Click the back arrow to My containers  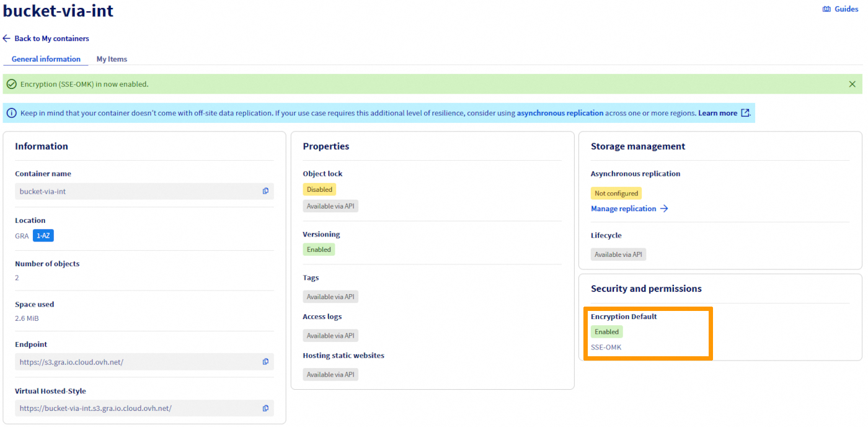pos(6,38)
